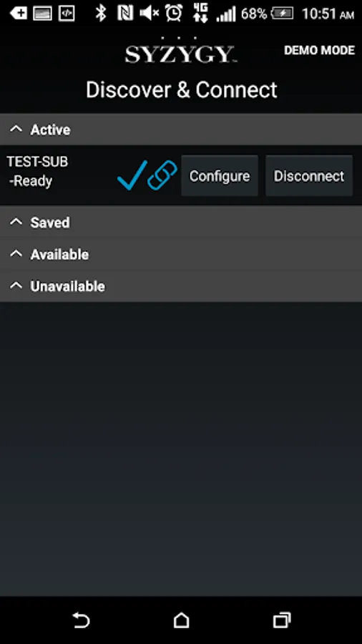Open recent apps with overview icon
This screenshot has height=644, width=362.
pyautogui.click(x=282, y=620)
